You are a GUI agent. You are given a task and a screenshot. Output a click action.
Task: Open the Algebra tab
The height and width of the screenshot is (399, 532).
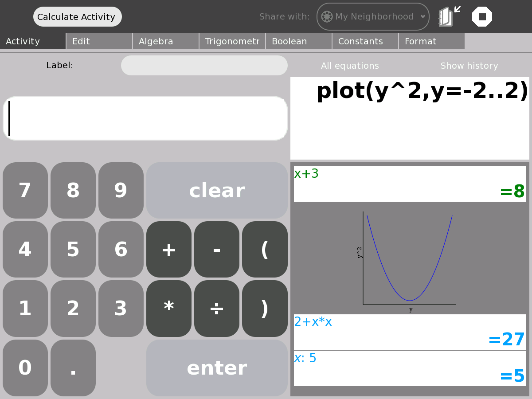[x=166, y=42]
